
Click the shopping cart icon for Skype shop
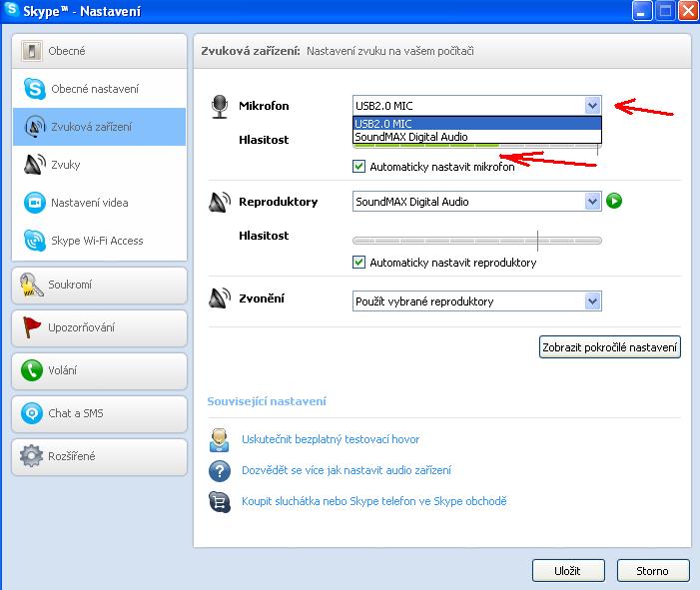(220, 501)
